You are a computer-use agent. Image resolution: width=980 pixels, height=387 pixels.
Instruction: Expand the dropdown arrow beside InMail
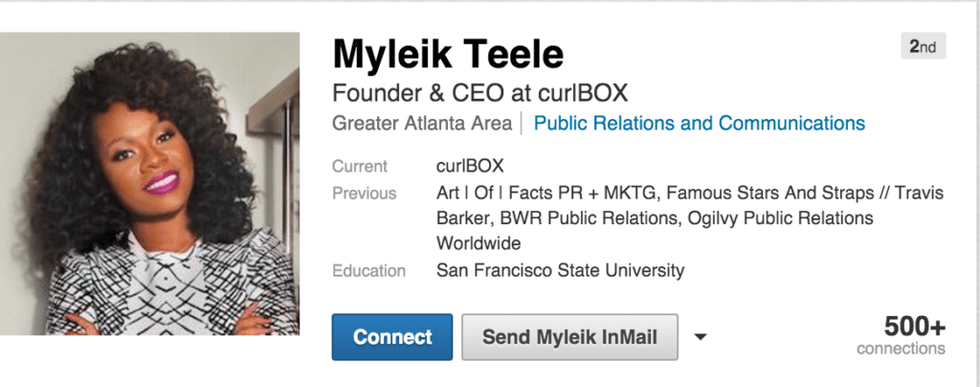pyautogui.click(x=701, y=338)
